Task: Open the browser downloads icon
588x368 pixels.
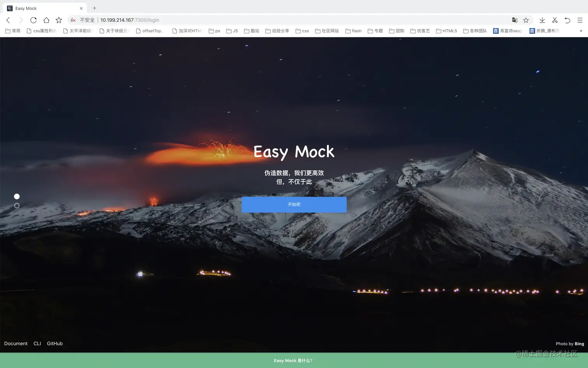Action: tap(542, 20)
